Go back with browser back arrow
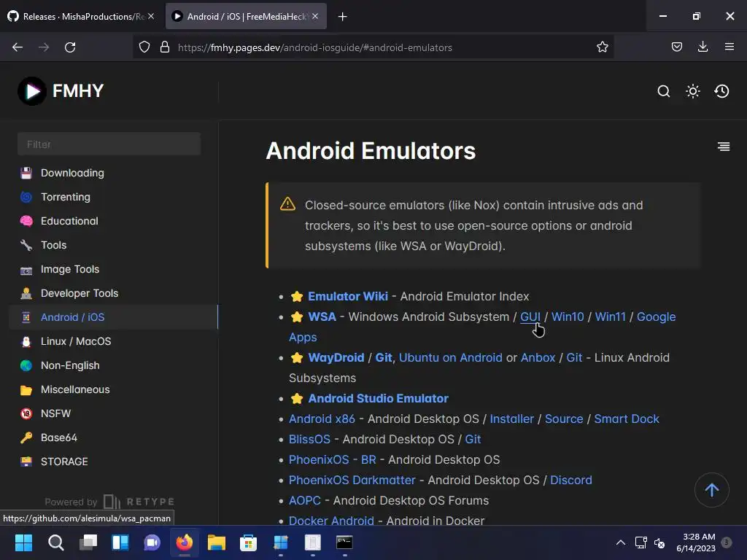The height and width of the screenshot is (560, 747). (x=18, y=47)
